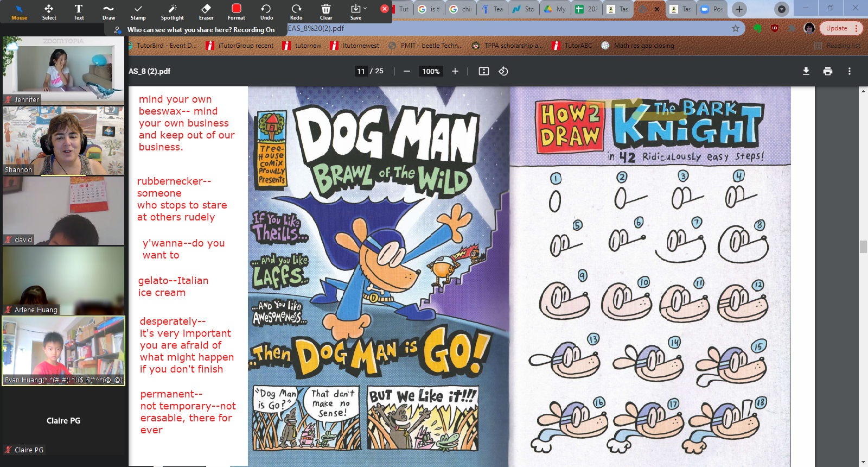Choose the Select annotation tool

[x=49, y=11]
